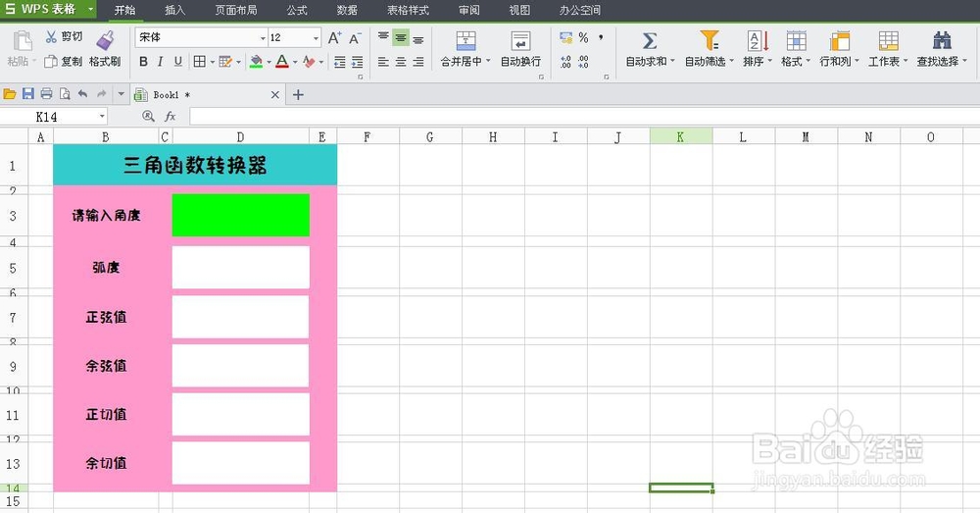
Task: Click the AutoSum sigma icon
Action: pos(650,40)
